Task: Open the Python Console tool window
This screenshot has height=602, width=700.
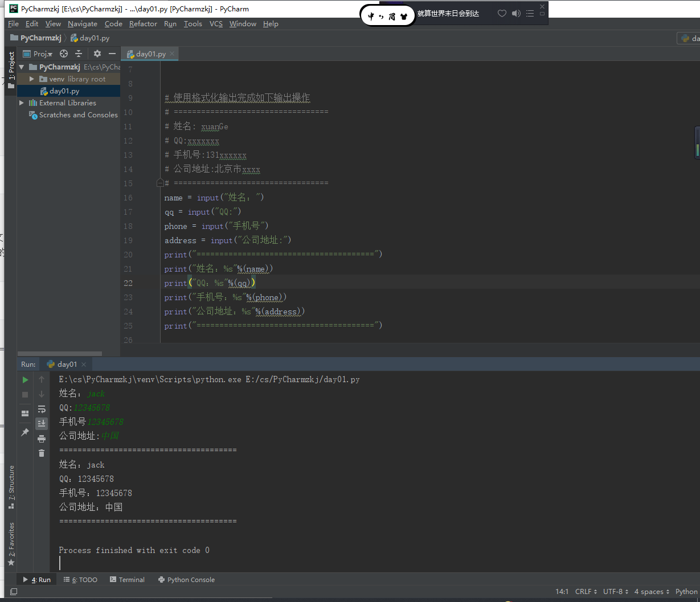Action: point(186,580)
